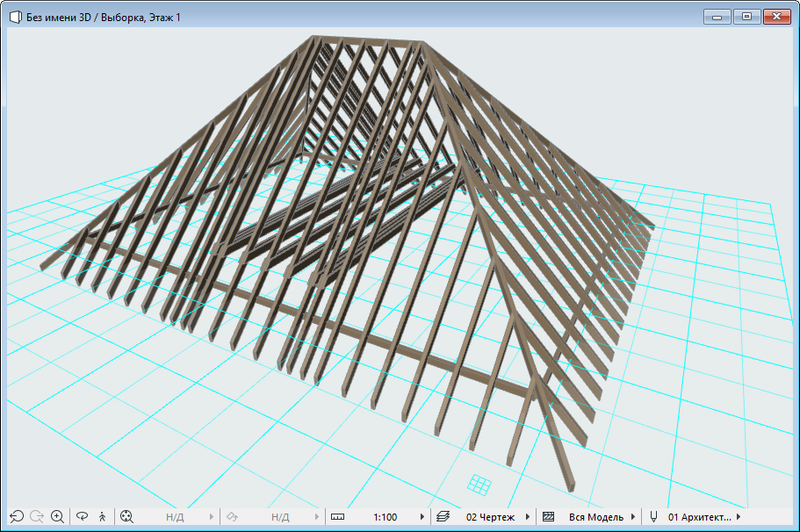The height and width of the screenshot is (532, 800).
Task: Click the partial structure display icon
Action: point(549,517)
